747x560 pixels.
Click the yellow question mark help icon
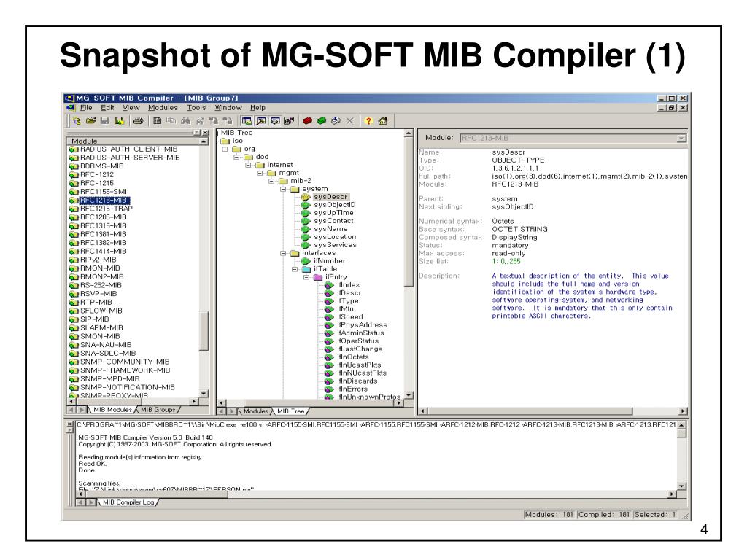(368, 121)
